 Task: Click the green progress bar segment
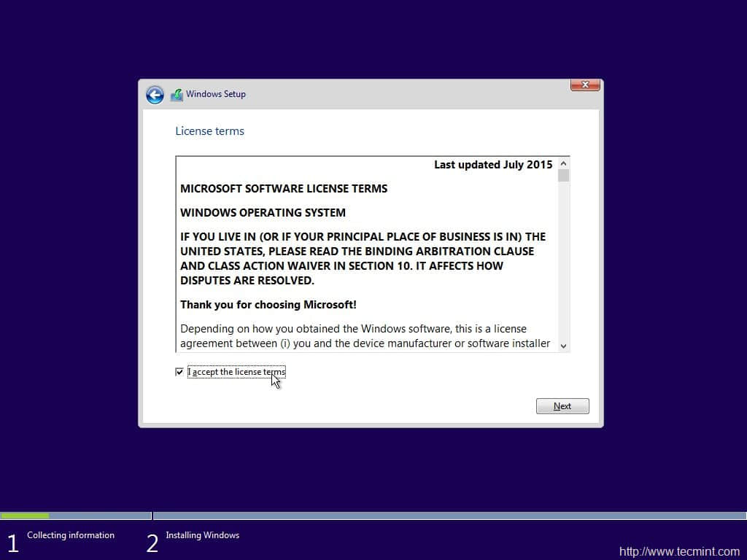tap(25, 516)
